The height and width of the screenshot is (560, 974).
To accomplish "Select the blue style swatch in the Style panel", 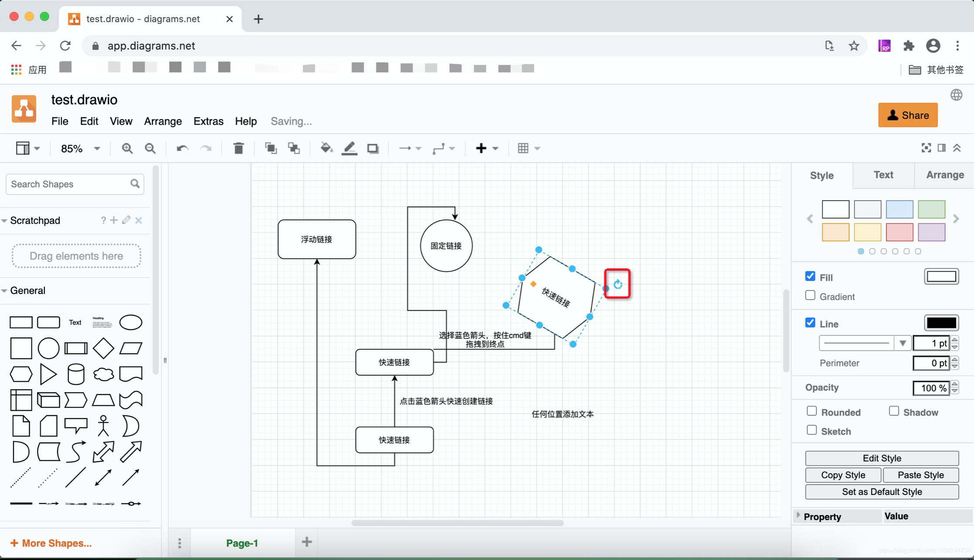I will pos(899,209).
